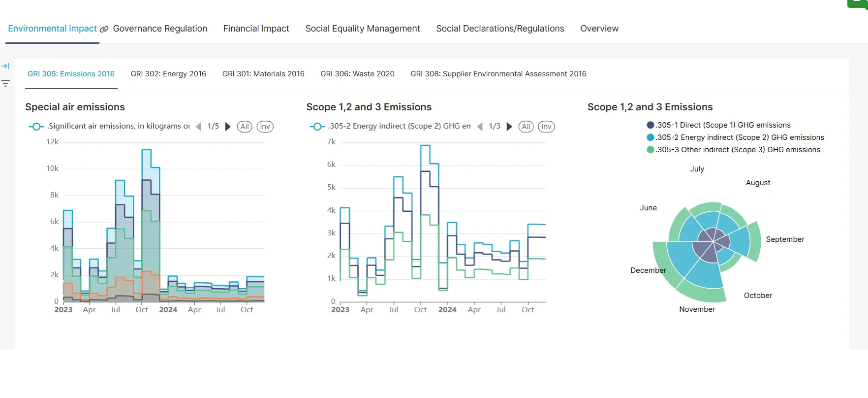Screen dimensions: 868x398
Task: Invert selection in middle Scope emissions chart
Action: click(x=546, y=127)
